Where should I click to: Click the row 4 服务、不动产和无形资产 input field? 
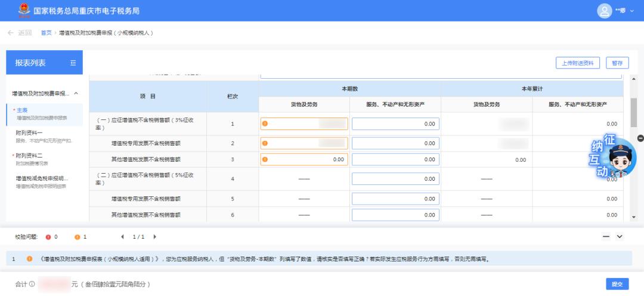click(395, 178)
